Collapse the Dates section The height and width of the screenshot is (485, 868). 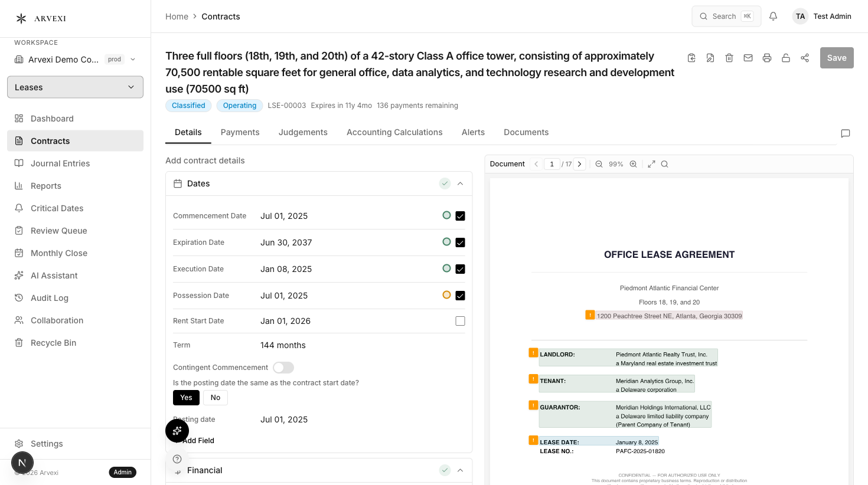[460, 183]
